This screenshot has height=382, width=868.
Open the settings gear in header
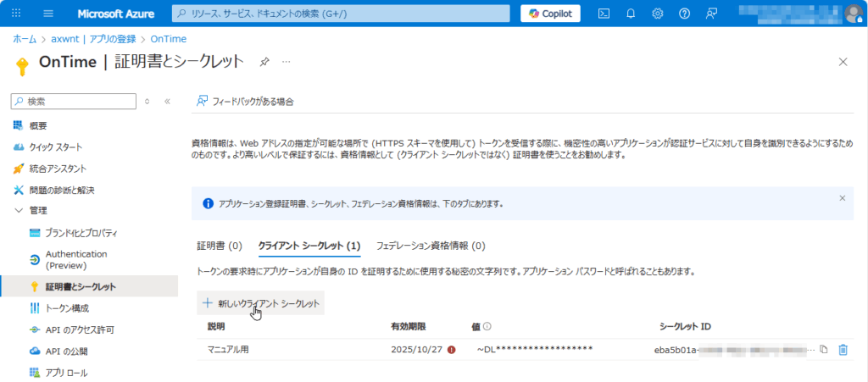[658, 14]
